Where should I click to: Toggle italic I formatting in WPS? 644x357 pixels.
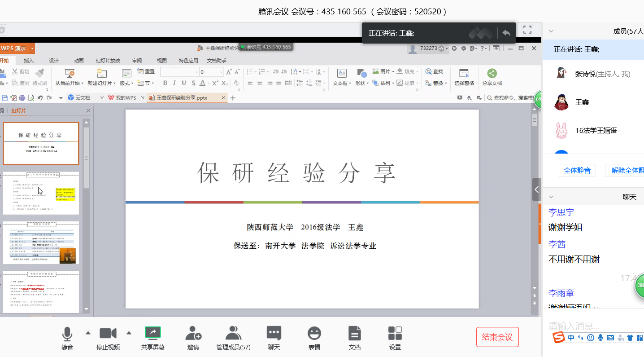click(x=174, y=83)
